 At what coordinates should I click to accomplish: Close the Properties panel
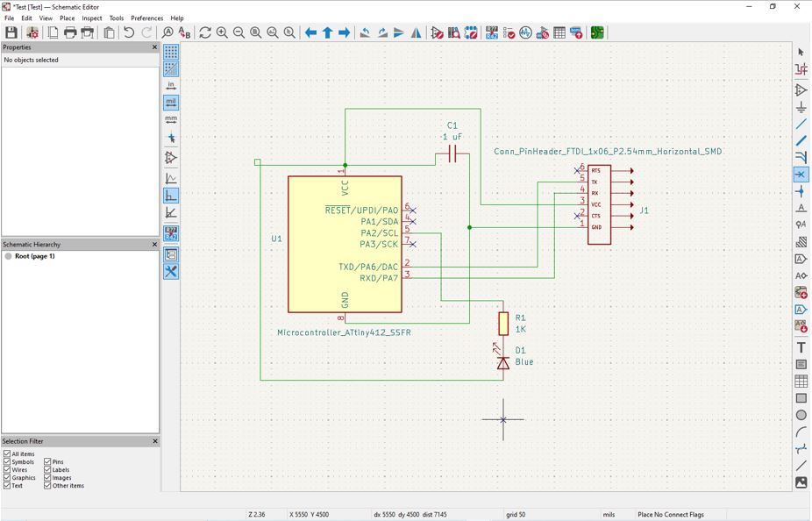tap(155, 47)
